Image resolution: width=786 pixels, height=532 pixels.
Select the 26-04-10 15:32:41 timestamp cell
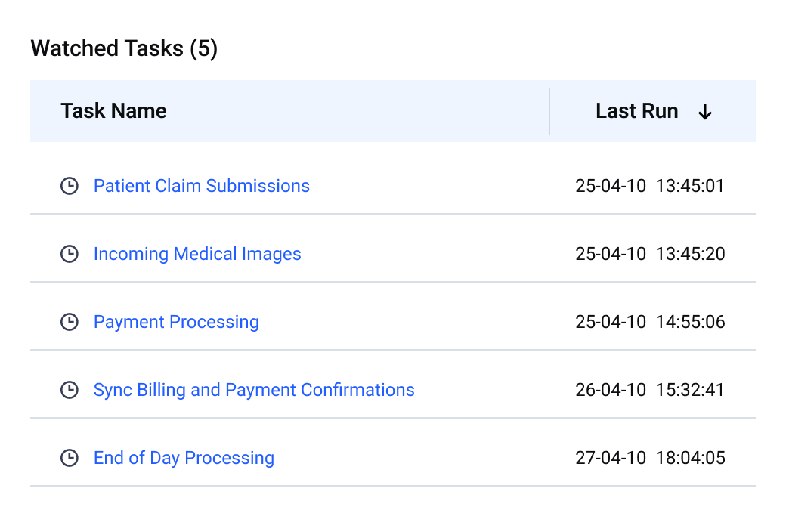pos(650,390)
